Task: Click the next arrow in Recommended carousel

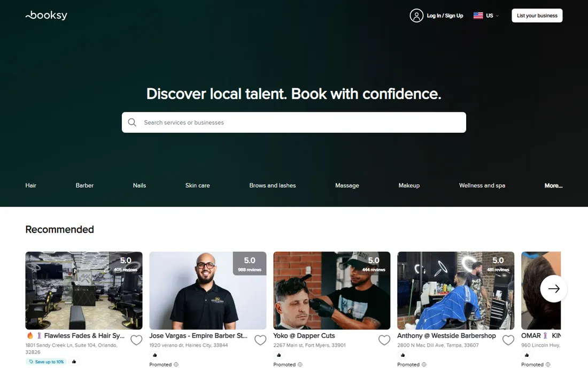Action: tap(553, 288)
